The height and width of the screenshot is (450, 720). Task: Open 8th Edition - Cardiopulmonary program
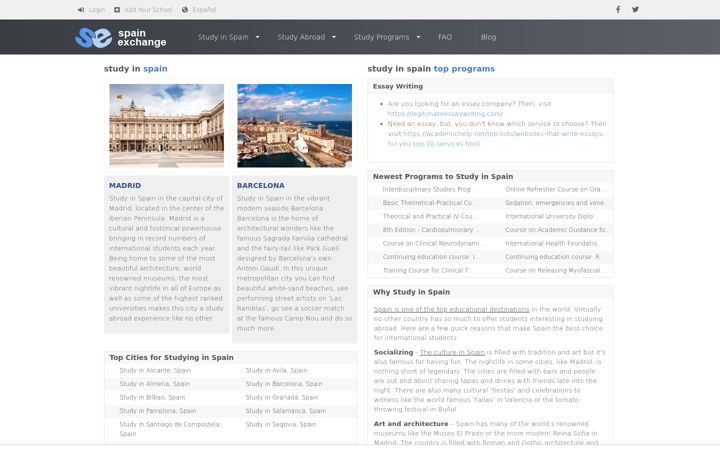pos(428,230)
